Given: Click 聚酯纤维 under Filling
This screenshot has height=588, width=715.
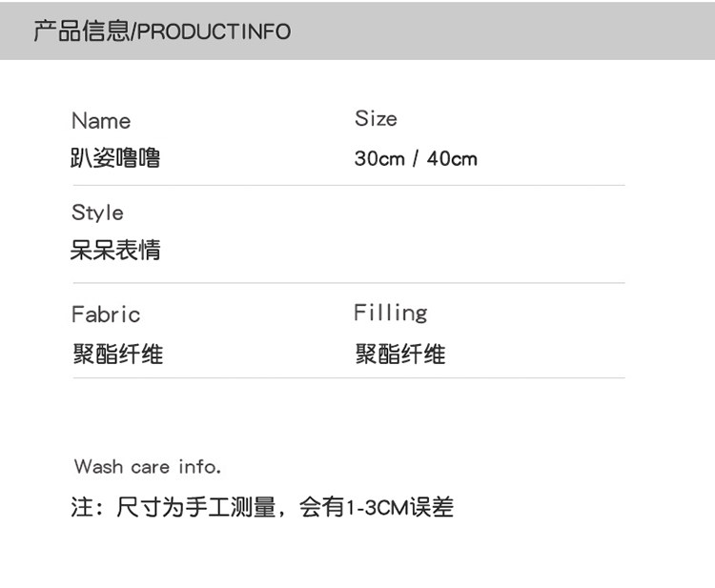Looking at the screenshot, I should pyautogui.click(x=400, y=355).
